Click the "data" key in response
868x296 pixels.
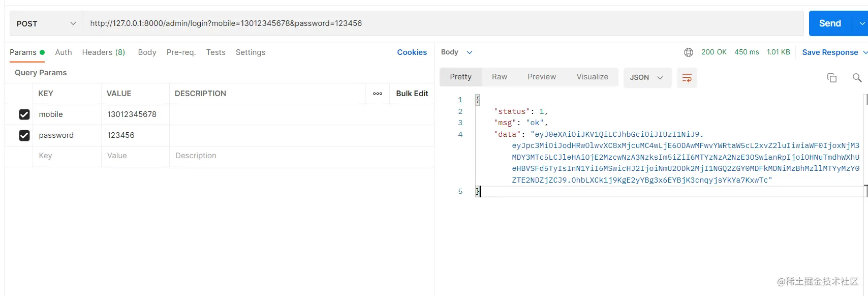coord(507,134)
